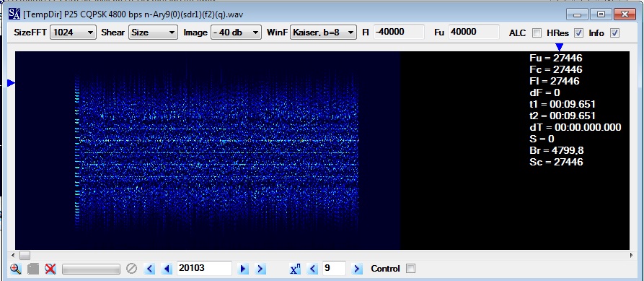This screenshot has height=281, width=644.
Task: Open the Shear Size dropdown
Action: pyautogui.click(x=153, y=32)
